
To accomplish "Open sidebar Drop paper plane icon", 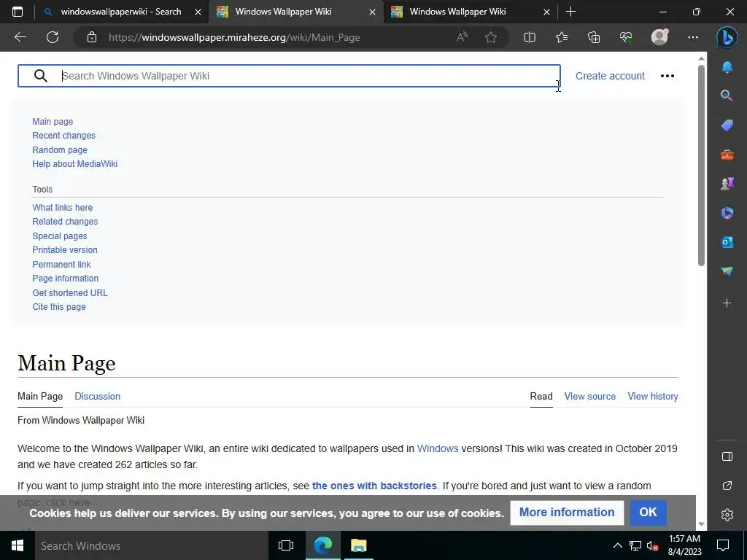I will [x=727, y=271].
